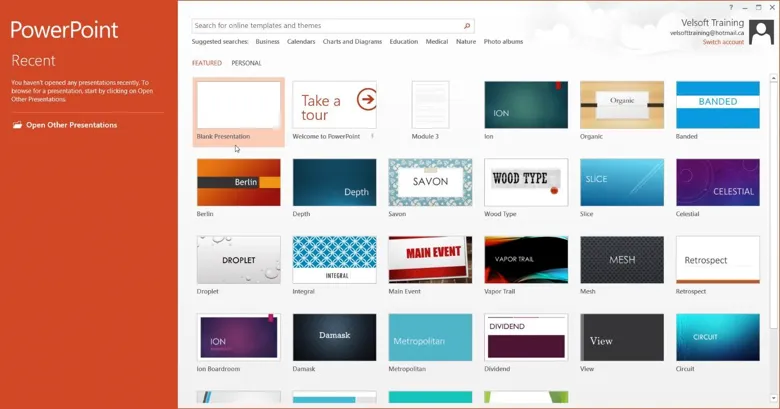Click the velsofttraining@hotmail.ca email text

tap(706, 33)
